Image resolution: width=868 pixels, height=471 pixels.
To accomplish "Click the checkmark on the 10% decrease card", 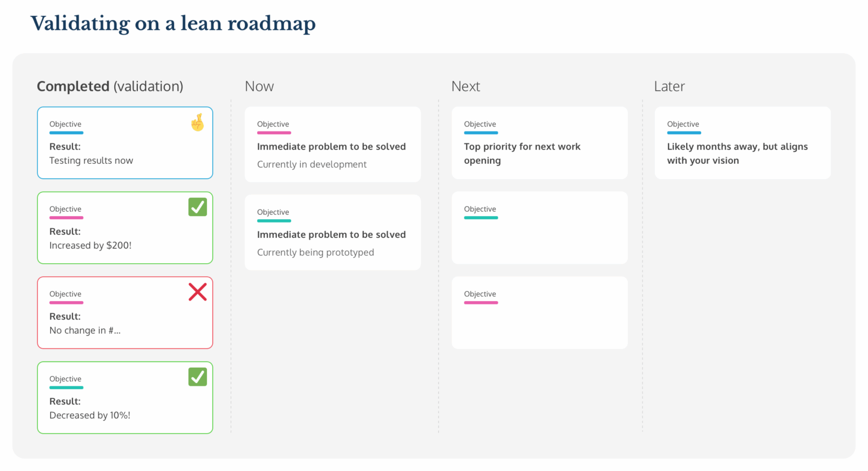I will pos(197,377).
